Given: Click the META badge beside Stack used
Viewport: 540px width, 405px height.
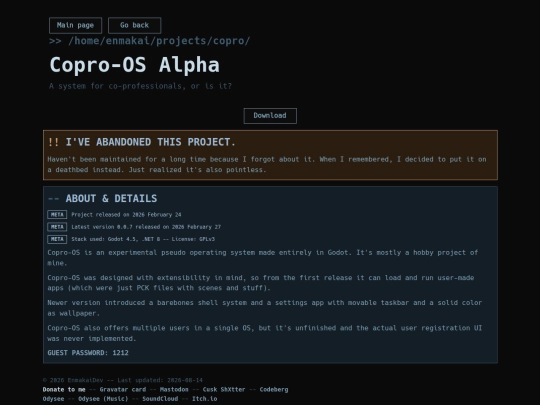Looking at the screenshot, I should tap(57, 239).
